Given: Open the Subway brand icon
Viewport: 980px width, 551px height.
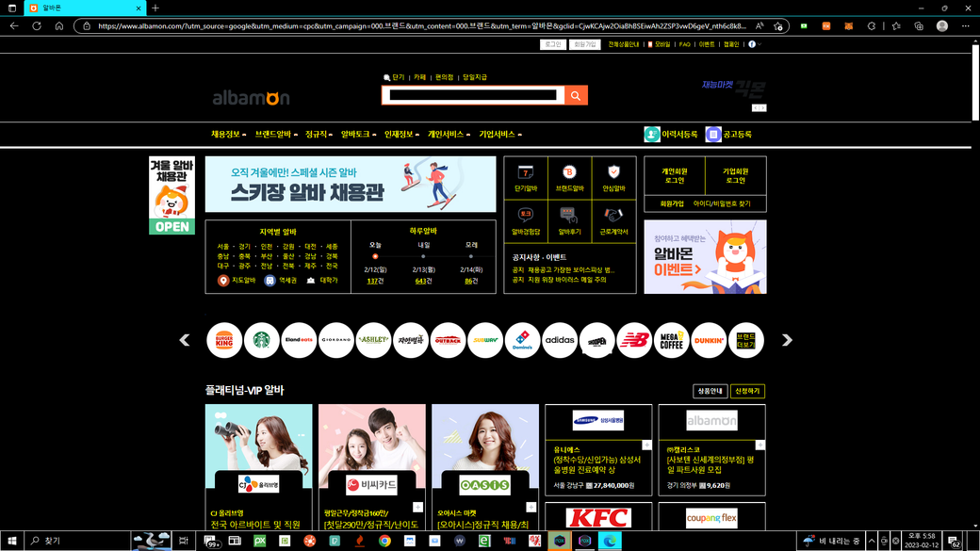Looking at the screenshot, I should [x=485, y=340].
